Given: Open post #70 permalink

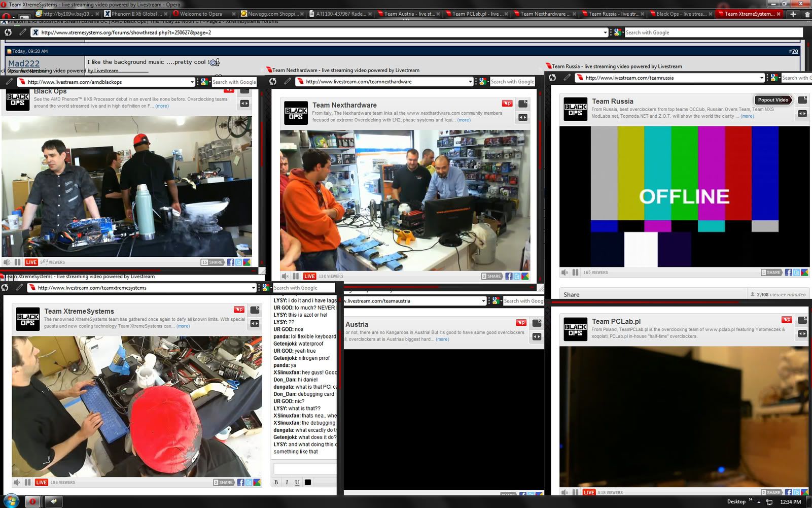Looking at the screenshot, I should [x=794, y=51].
